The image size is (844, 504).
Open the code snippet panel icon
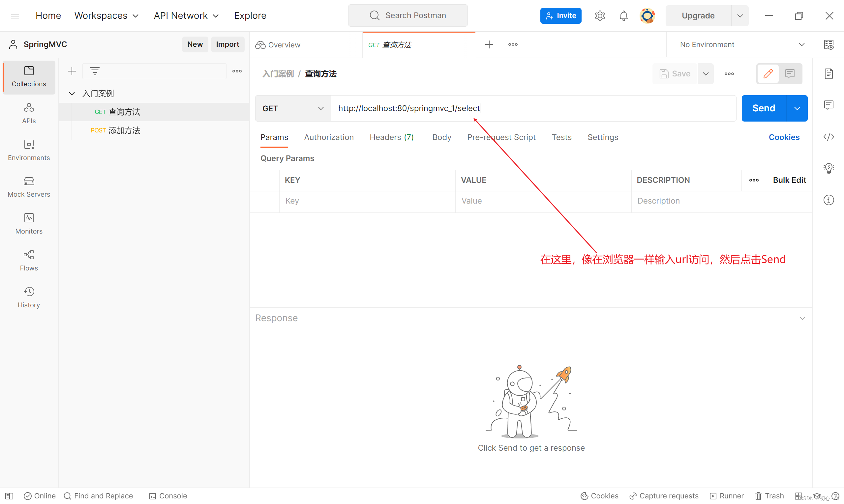coord(829,137)
